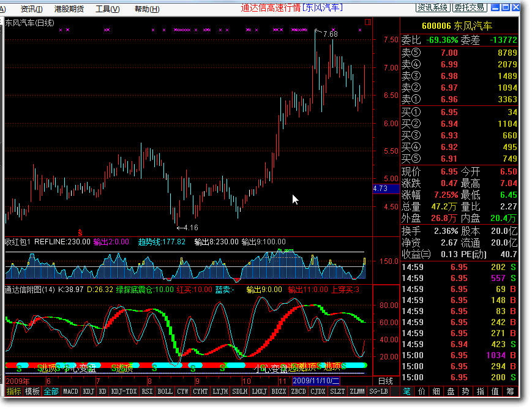The height and width of the screenshot is (409, 532).
Task: Click stock title 600006 东风汽车
Action: pyautogui.click(x=457, y=26)
